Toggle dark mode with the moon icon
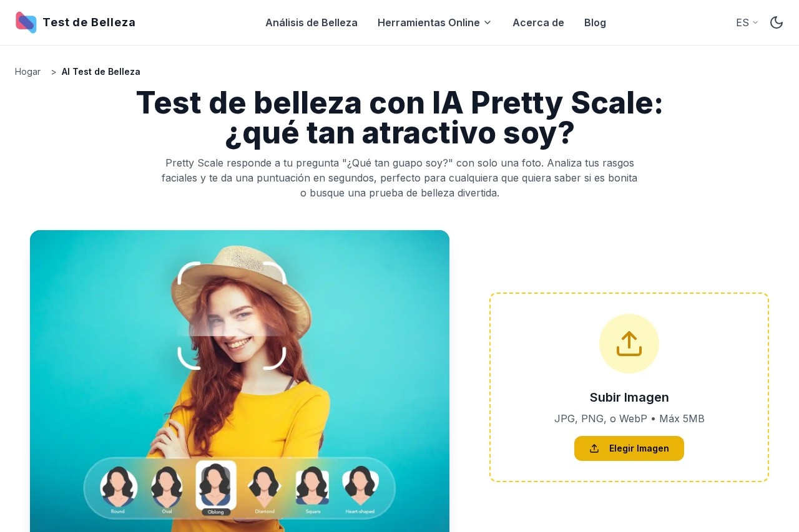This screenshot has height=532, width=799. (x=777, y=22)
